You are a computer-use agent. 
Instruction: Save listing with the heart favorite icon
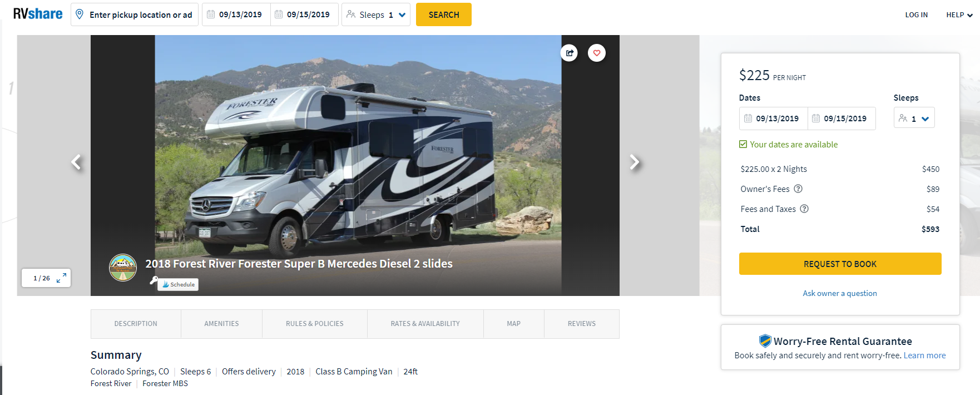(597, 53)
